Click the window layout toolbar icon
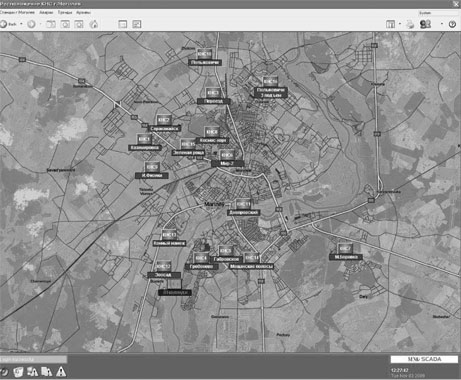 (x=123, y=24)
